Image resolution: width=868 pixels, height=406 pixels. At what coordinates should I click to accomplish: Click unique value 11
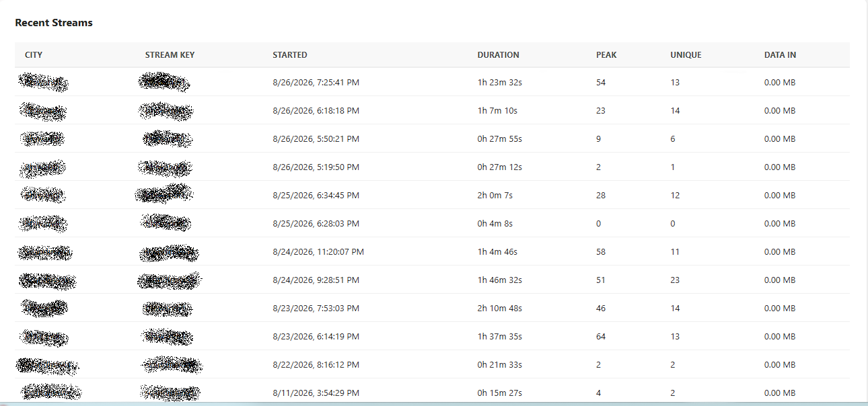675,252
